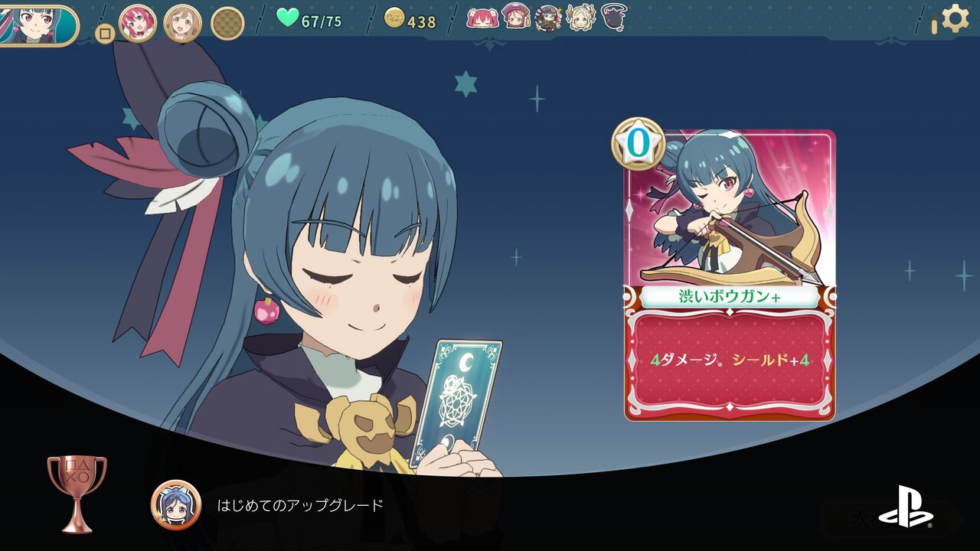Click the dark devil creature relic icon
The width and height of the screenshot is (980, 551).
click(614, 17)
